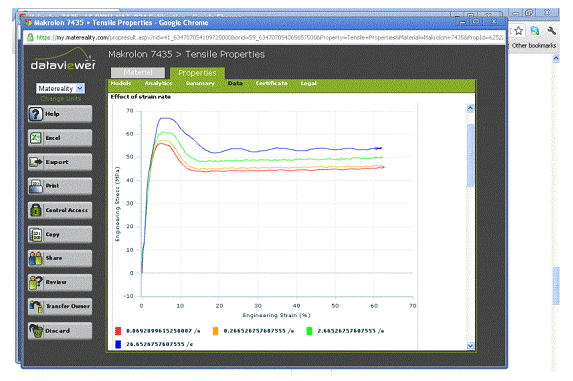Open the Legal sub-tab
The image size is (573, 381).
pos(308,83)
